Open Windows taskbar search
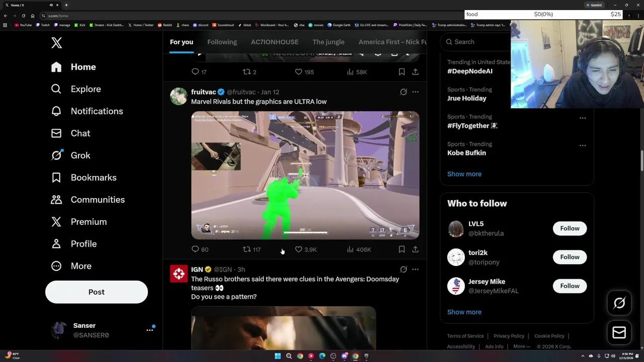 pyautogui.click(x=289, y=356)
